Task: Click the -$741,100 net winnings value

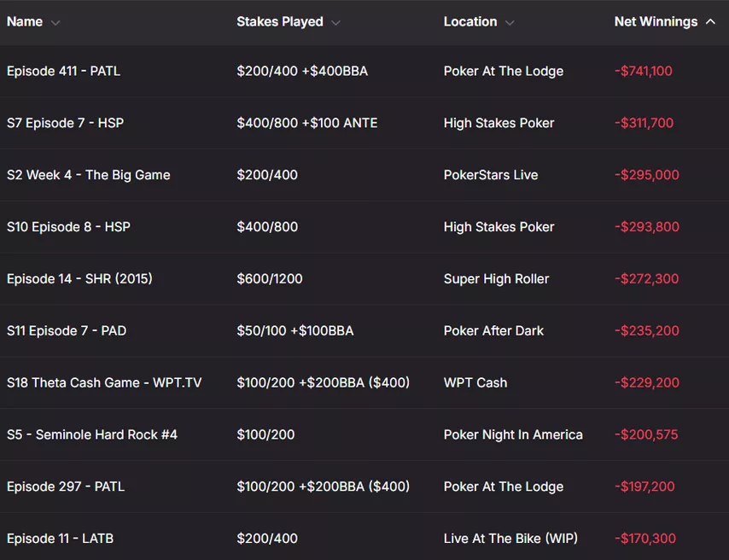Action: (643, 71)
